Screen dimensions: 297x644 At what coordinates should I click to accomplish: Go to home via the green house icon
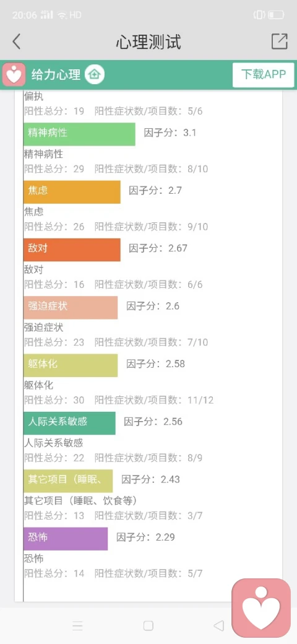95,75
